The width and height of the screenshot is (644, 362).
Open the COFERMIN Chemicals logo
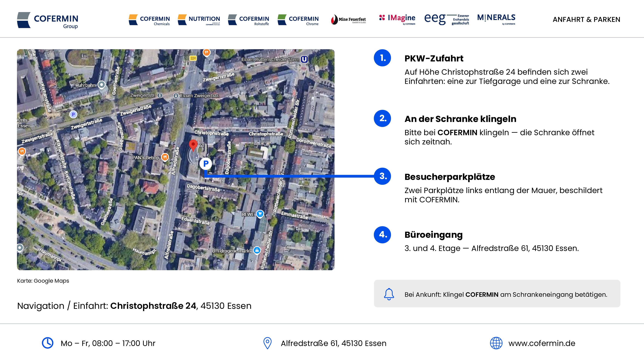(149, 20)
